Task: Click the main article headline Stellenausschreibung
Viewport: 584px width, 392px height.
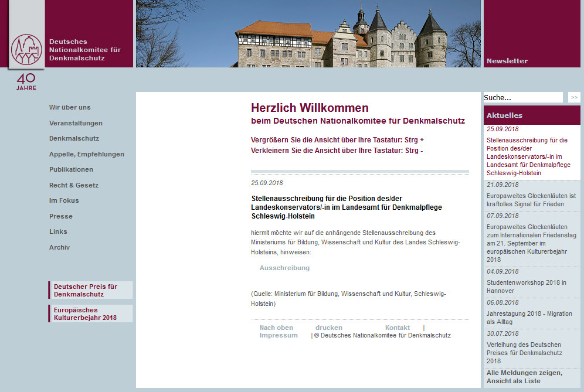Action: pyautogui.click(x=347, y=207)
